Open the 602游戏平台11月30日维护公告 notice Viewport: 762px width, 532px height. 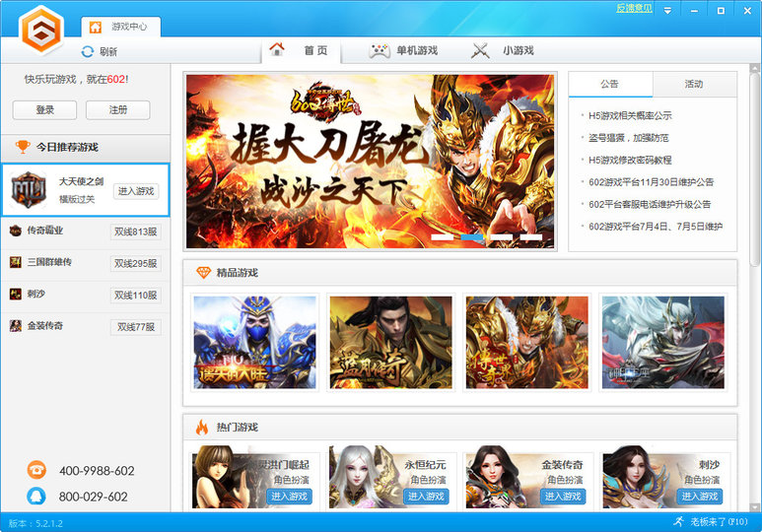click(x=651, y=182)
